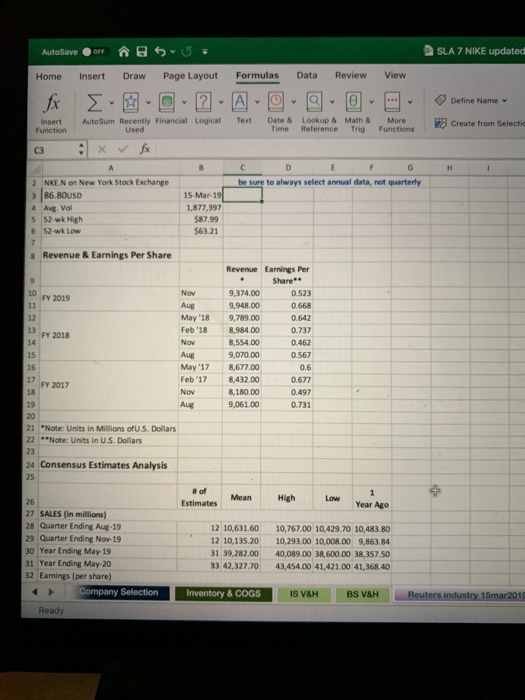This screenshot has height=700, width=525.
Task: Click the Logical functions icon
Action: [203, 102]
